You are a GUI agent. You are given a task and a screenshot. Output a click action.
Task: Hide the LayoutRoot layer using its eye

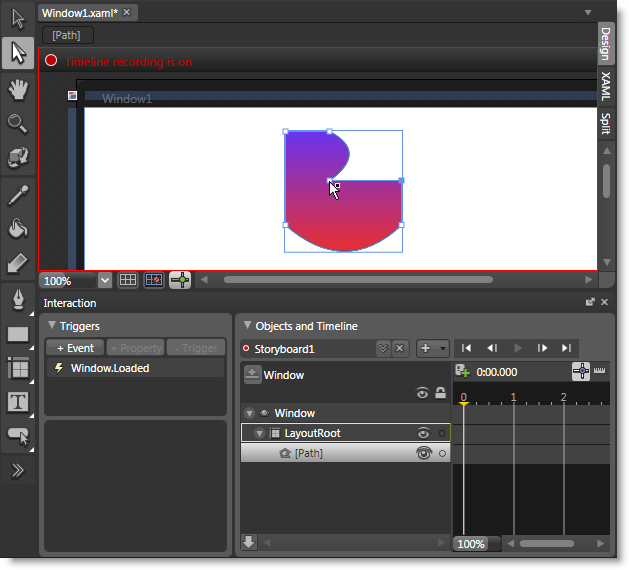point(424,433)
